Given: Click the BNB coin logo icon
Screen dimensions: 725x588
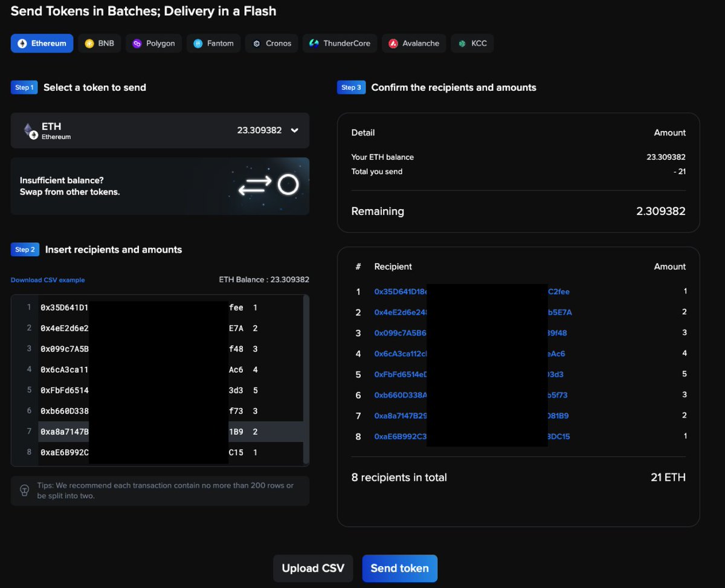Looking at the screenshot, I should coord(89,44).
